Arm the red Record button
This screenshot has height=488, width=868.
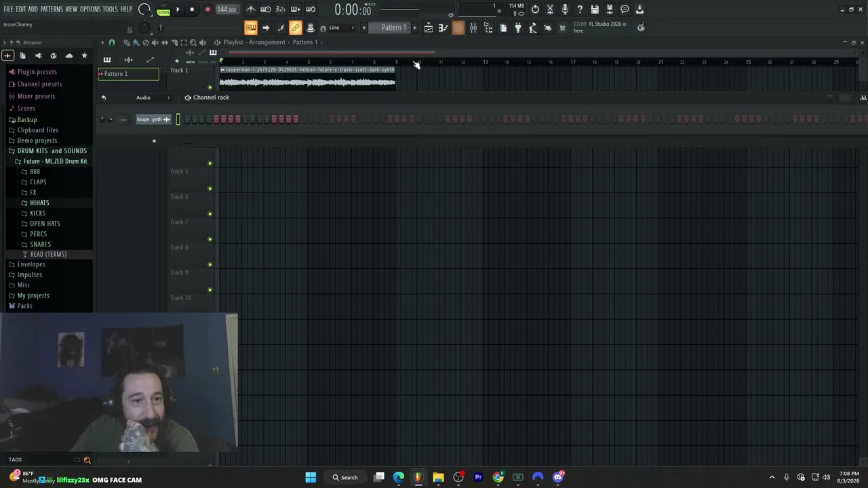pyautogui.click(x=208, y=9)
